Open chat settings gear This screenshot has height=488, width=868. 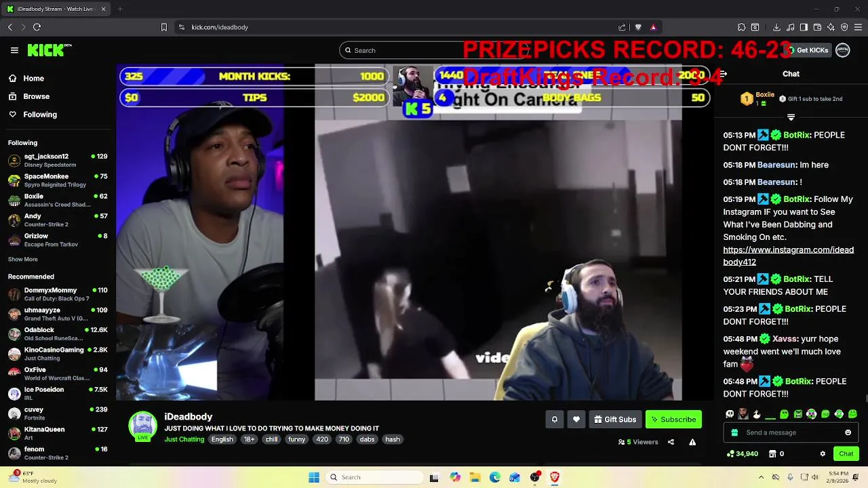pyautogui.click(x=823, y=454)
